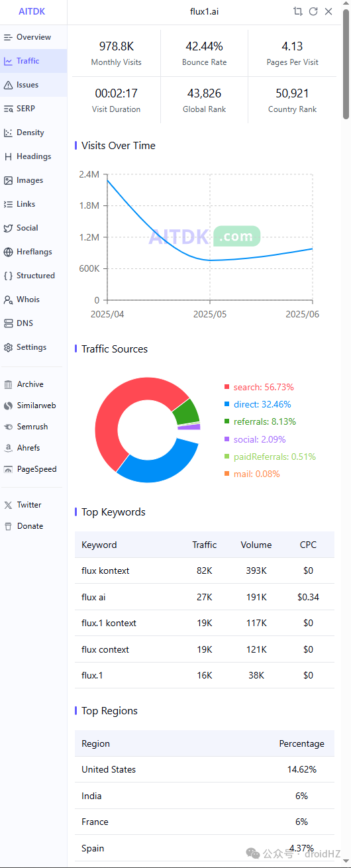Click the Hreflangs globe icon

(x=8, y=252)
